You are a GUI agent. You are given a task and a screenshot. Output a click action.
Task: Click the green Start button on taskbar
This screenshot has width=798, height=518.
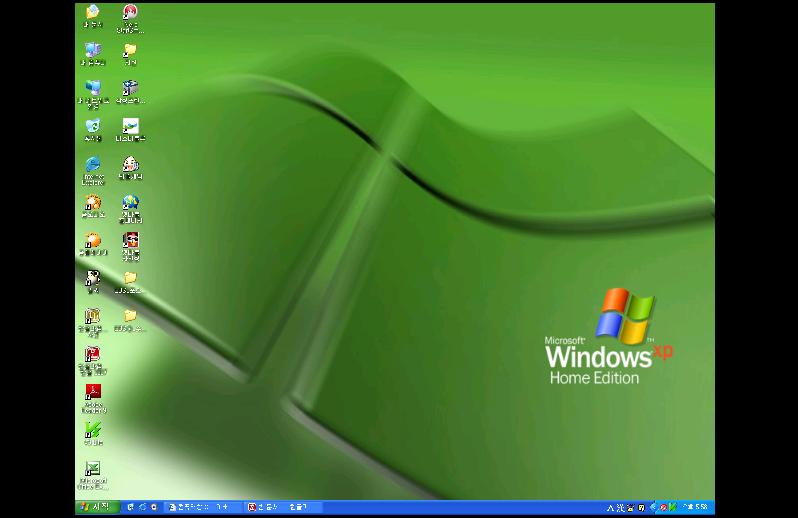pos(98,507)
